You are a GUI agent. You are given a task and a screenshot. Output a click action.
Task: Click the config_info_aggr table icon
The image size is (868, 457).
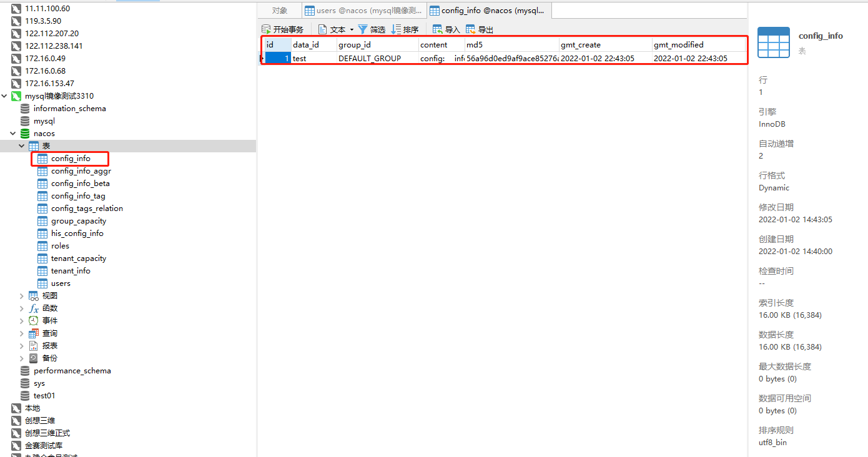tap(42, 171)
